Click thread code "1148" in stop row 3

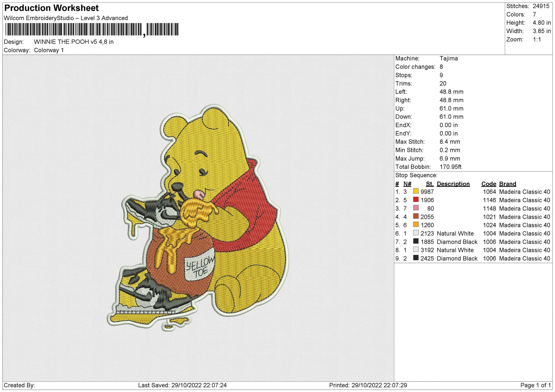489,208
